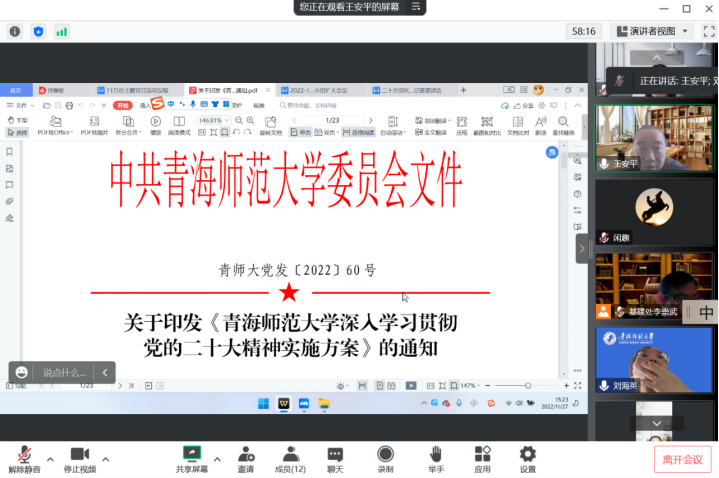
Task: Switch to 2022-1...小组扩大会议 document tab
Action: (x=318, y=90)
